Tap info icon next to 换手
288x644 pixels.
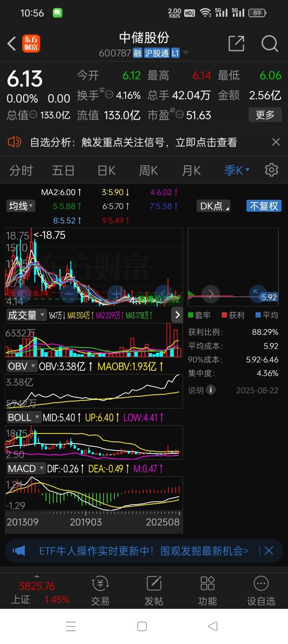tap(109, 95)
